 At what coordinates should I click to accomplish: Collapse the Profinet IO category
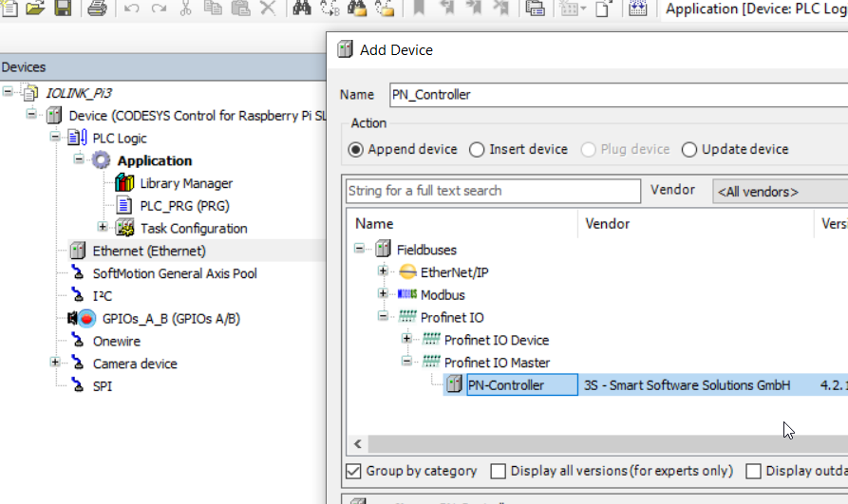[x=383, y=316]
